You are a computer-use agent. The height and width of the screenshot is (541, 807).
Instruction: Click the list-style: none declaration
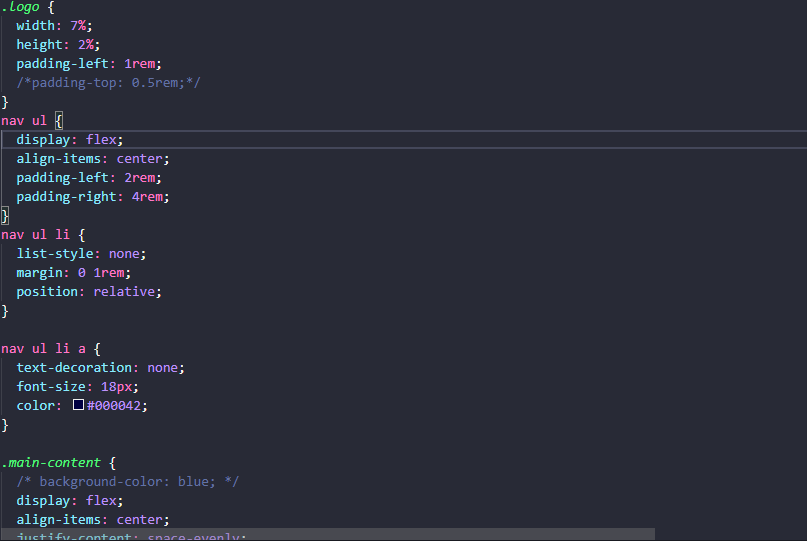point(81,254)
